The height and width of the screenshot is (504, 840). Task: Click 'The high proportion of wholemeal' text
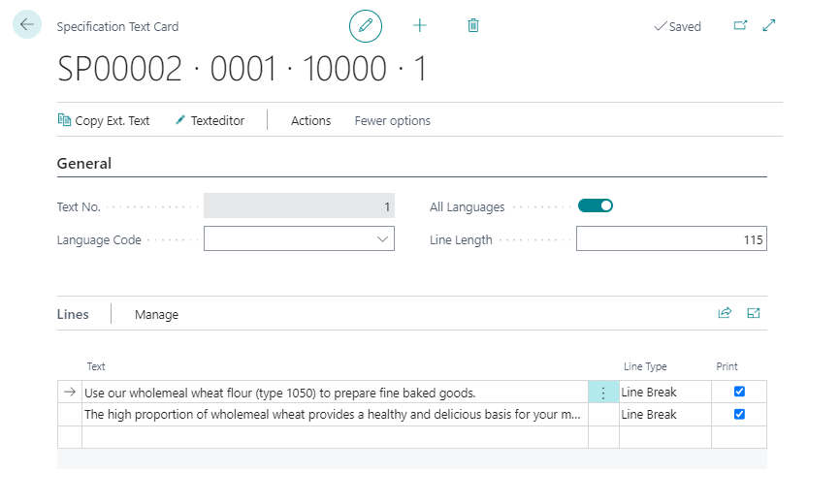pos(332,415)
